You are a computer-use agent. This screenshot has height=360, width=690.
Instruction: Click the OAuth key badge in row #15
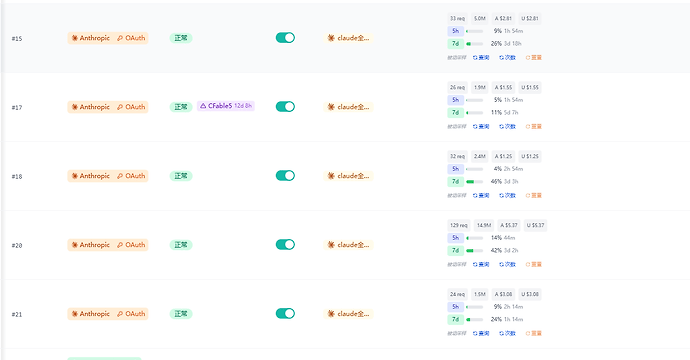pos(131,38)
